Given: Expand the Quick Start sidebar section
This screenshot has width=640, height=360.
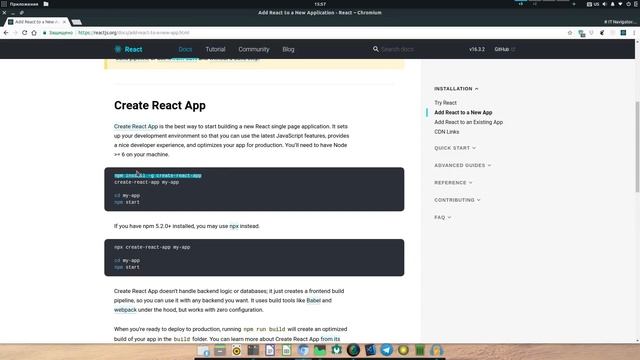Looking at the screenshot, I should [455, 148].
